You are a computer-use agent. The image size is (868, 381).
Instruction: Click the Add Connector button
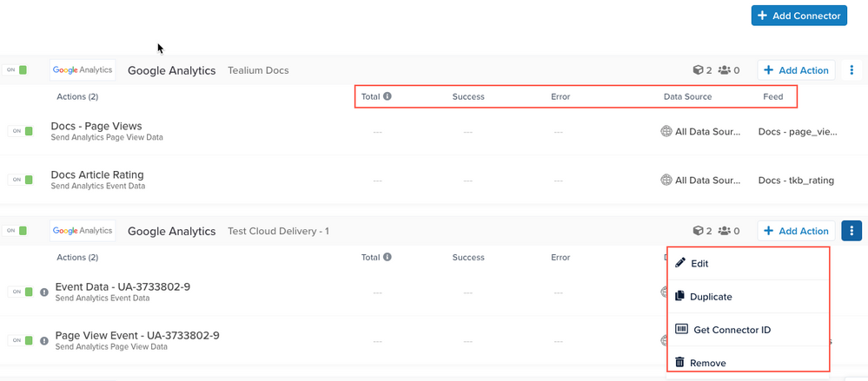[798, 16]
